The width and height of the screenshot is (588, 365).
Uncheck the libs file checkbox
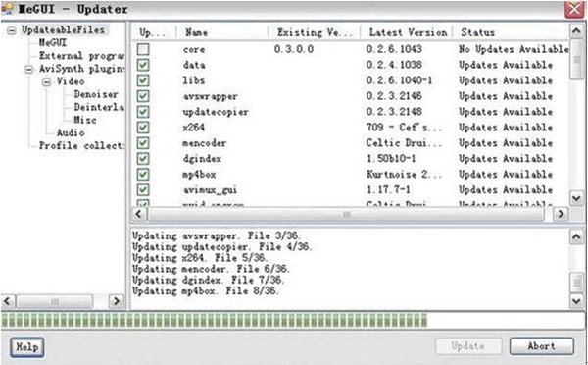(x=143, y=80)
